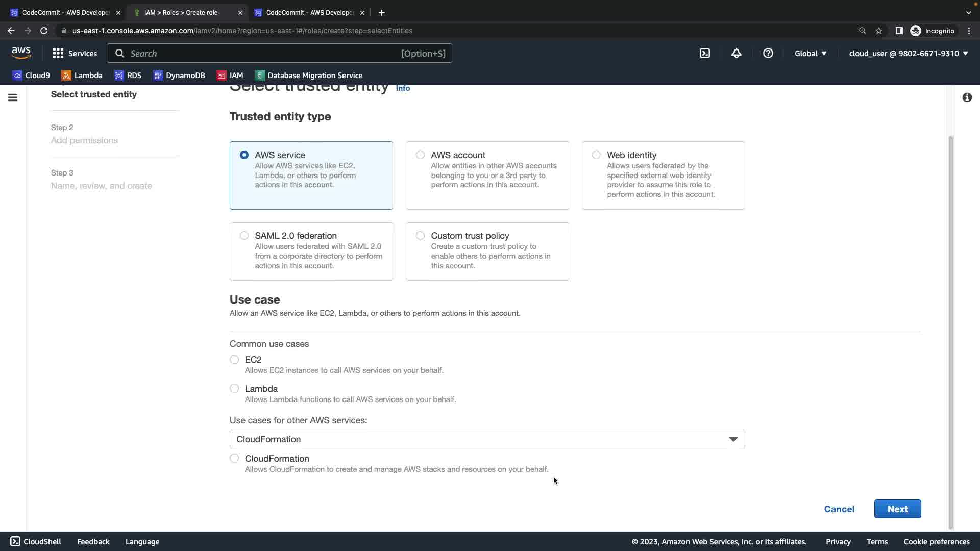Open a new browser tab
Image resolution: width=980 pixels, height=551 pixels.
(382, 13)
